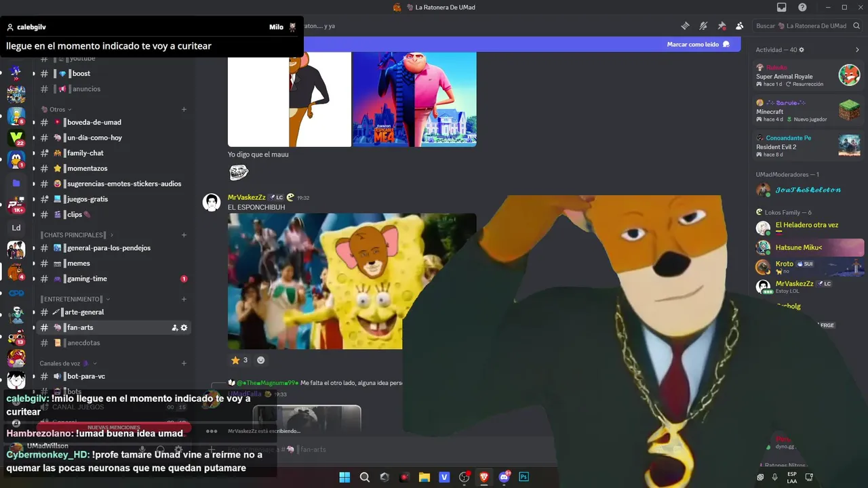Screen dimensions: 868x488
Task: Open the Discord inbox icon
Action: pos(781,7)
